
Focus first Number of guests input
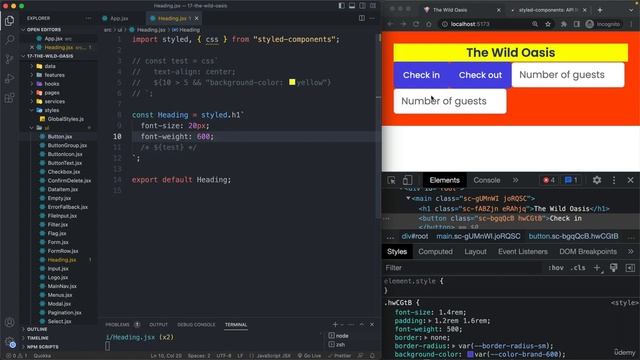pos(568,75)
